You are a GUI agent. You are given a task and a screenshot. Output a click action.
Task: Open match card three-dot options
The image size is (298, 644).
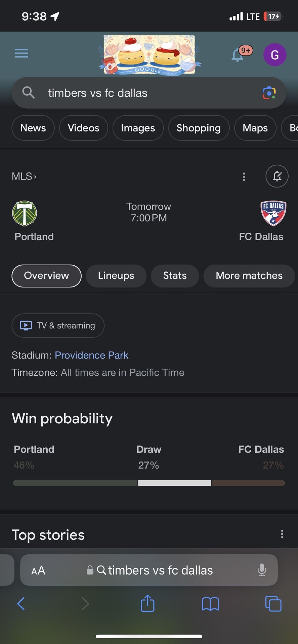[x=244, y=177]
